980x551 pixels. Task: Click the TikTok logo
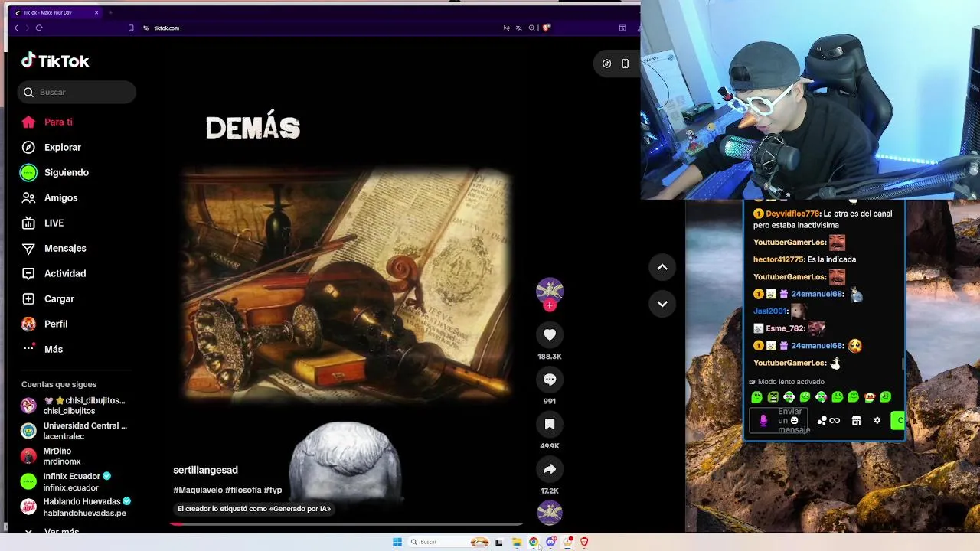tap(55, 61)
